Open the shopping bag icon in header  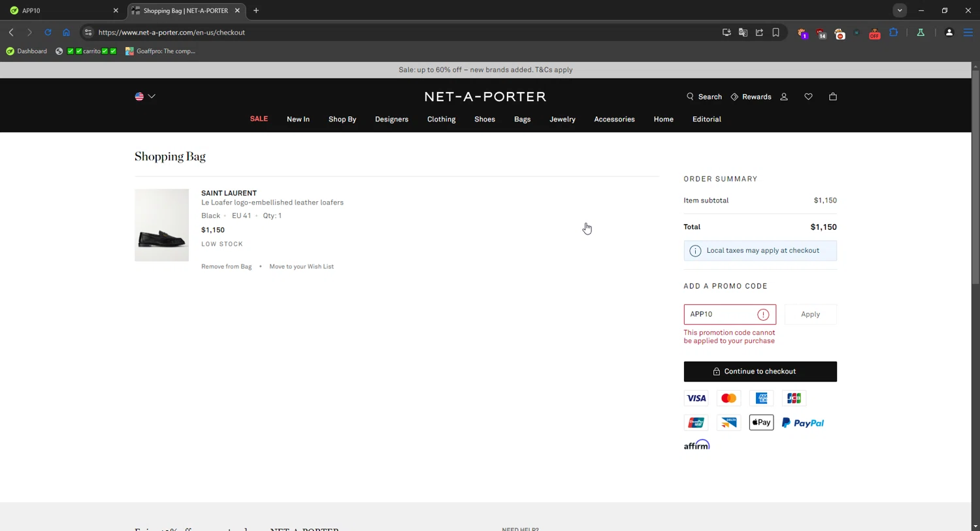832,97
